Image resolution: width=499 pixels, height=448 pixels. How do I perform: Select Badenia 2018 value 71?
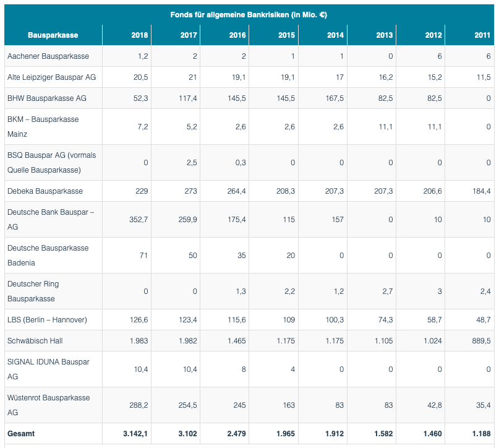pyautogui.click(x=144, y=256)
